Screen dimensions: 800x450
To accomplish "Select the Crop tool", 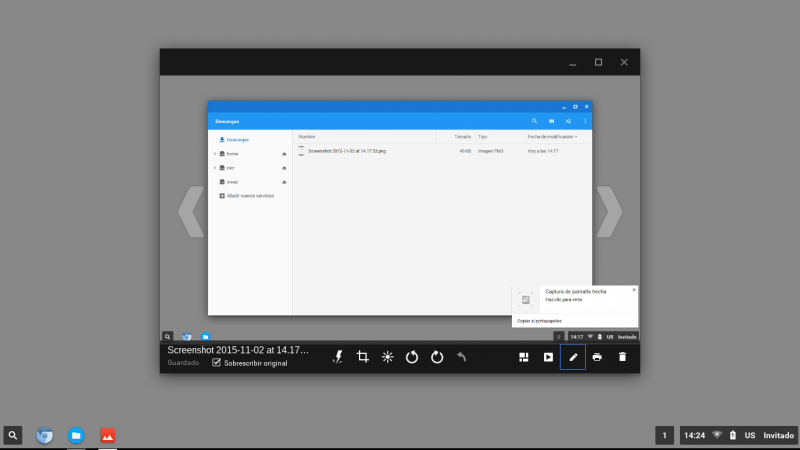I will (363, 357).
